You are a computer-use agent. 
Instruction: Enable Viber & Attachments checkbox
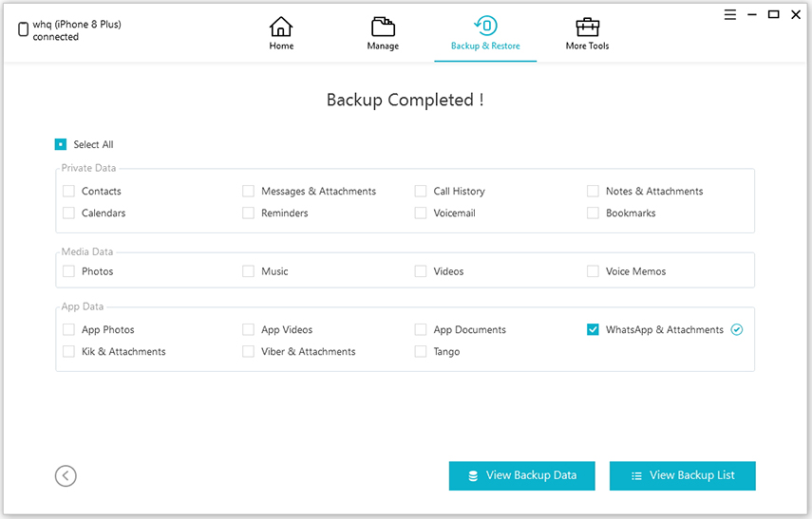248,351
